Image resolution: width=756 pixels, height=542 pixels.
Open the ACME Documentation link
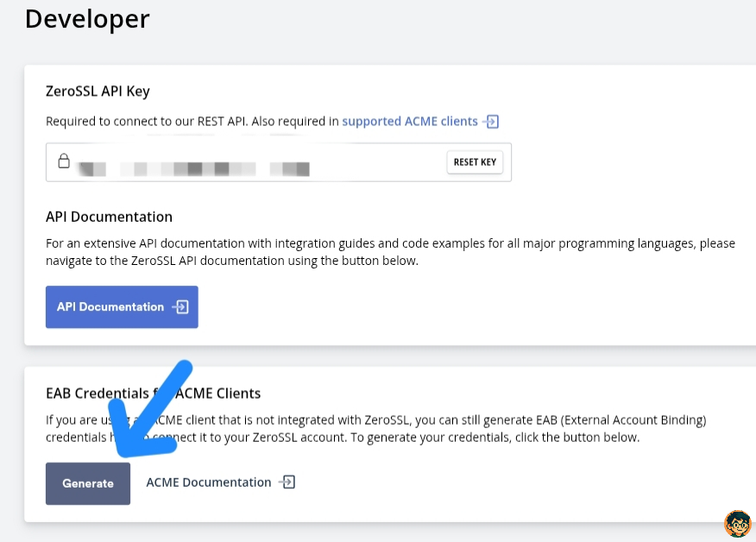pyautogui.click(x=208, y=482)
